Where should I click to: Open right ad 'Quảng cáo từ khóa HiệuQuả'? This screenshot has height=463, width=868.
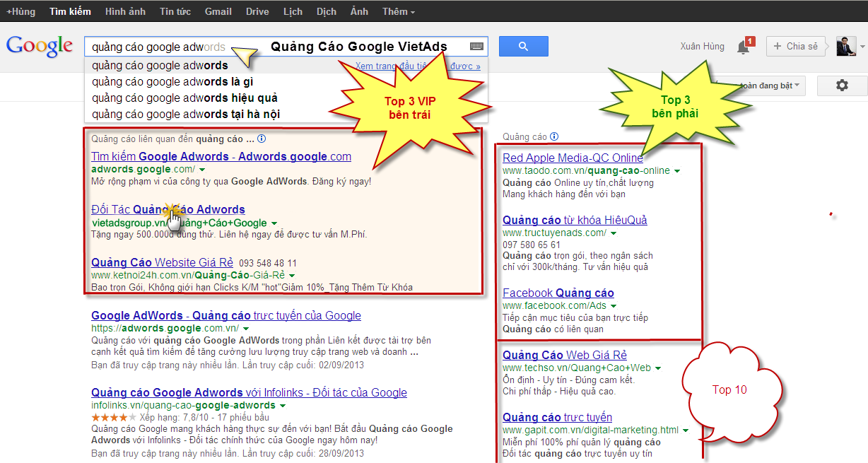click(575, 220)
